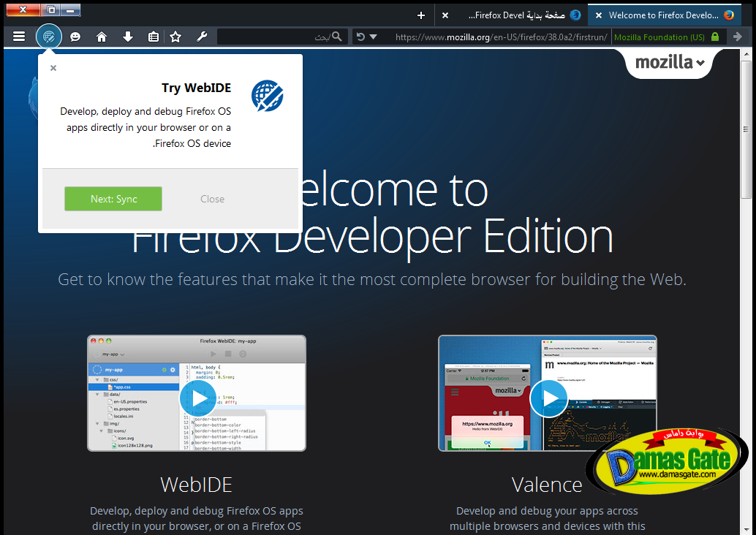The image size is (756, 535).
Task: Click the scrollbar up arrow
Action: [746, 54]
